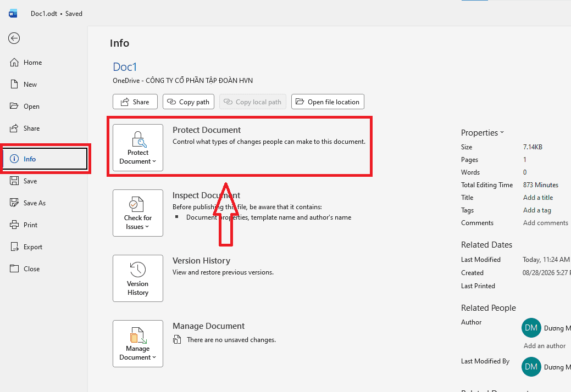Go to Print in the sidebar
Screen dimensions: 571x392
point(44,225)
